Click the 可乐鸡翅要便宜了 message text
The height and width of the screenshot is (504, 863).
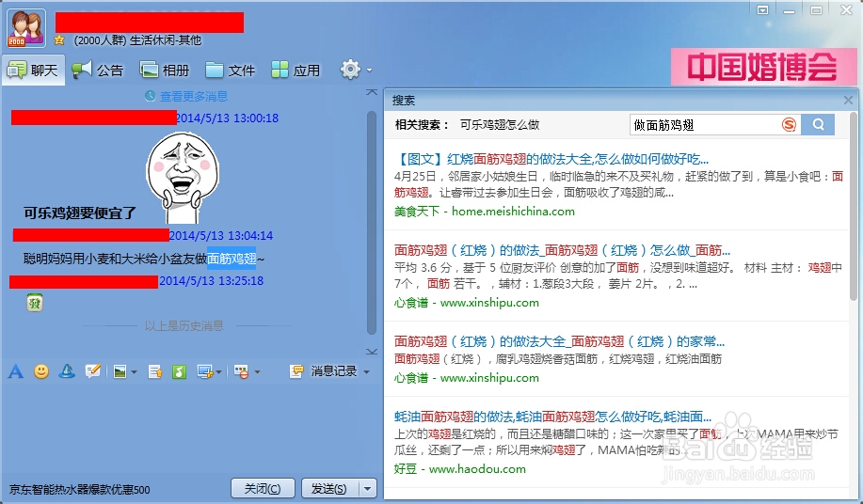pyautogui.click(x=80, y=213)
